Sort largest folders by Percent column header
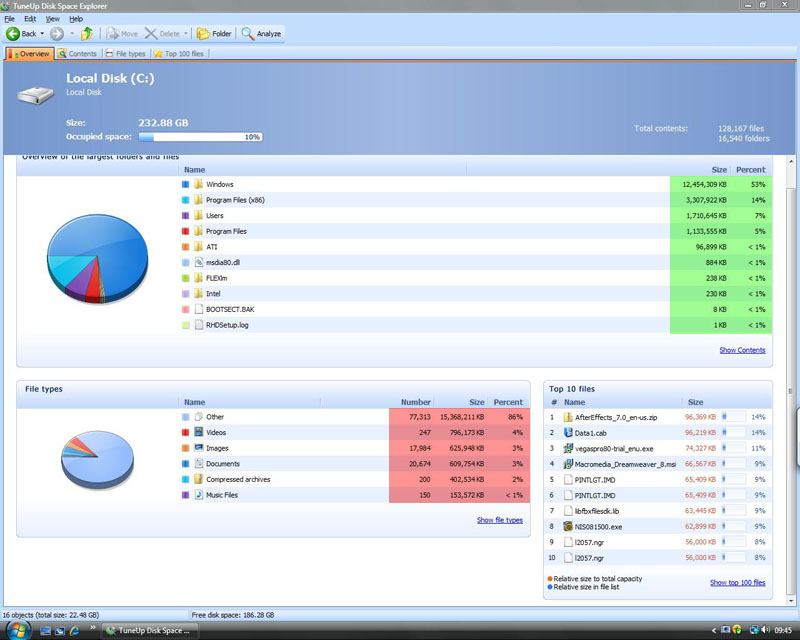 751,169
